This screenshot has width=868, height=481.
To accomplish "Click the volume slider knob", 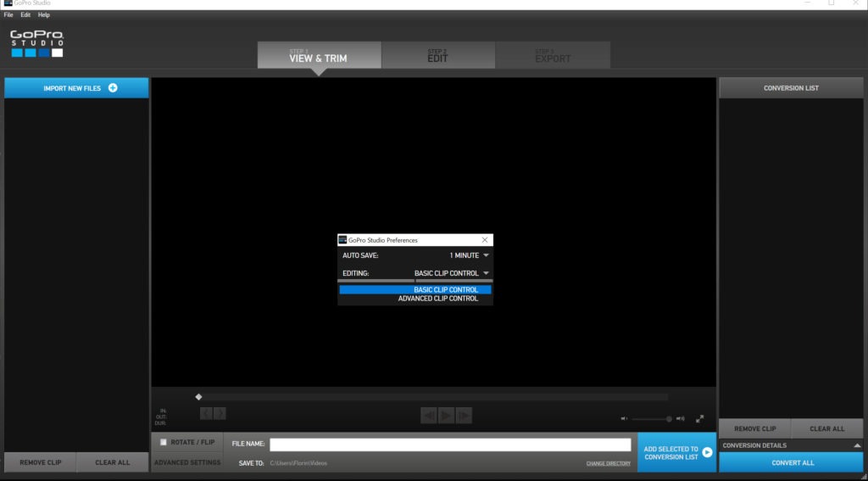I will click(670, 419).
